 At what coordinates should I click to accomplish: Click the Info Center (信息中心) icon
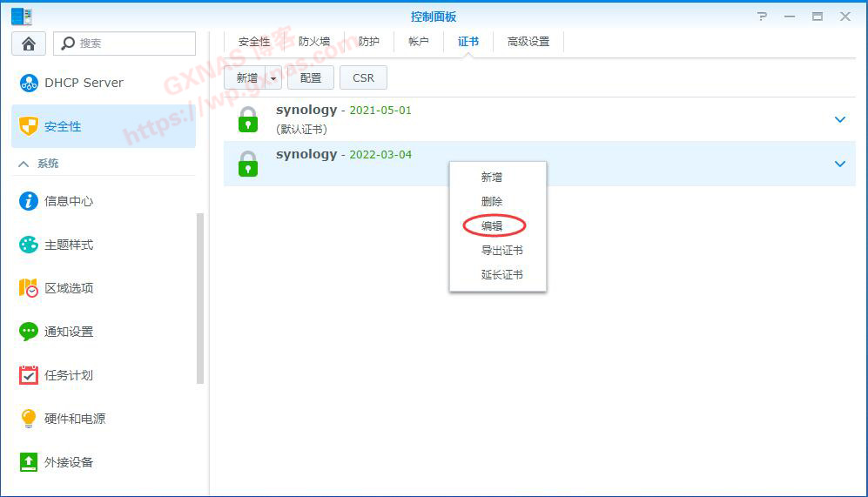click(x=29, y=201)
